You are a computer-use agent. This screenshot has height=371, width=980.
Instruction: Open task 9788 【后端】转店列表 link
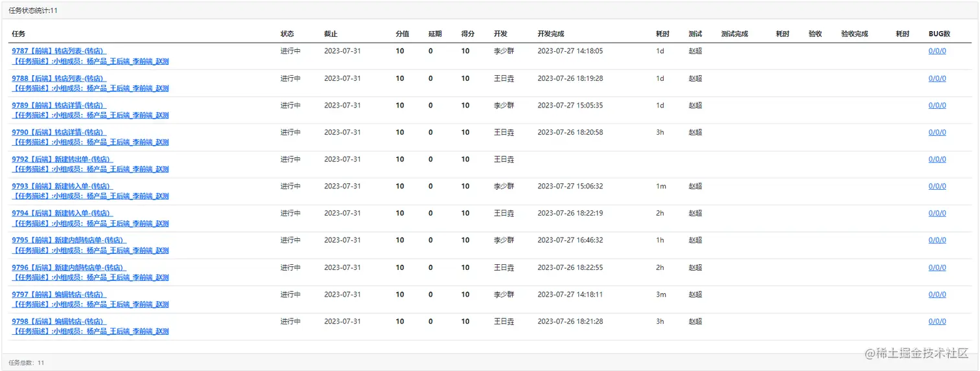pyautogui.click(x=58, y=78)
